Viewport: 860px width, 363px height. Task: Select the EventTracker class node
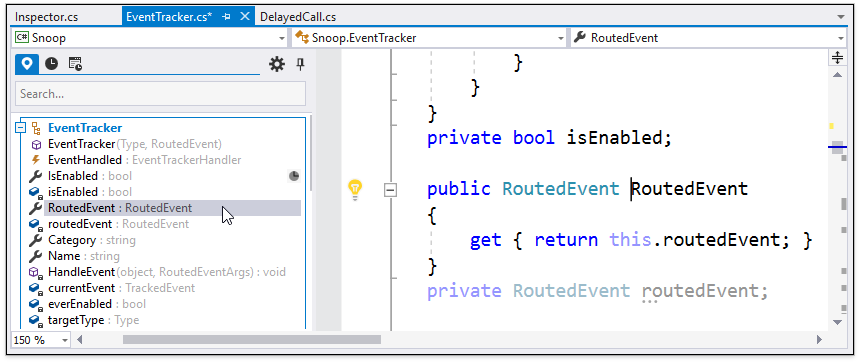tap(85, 128)
